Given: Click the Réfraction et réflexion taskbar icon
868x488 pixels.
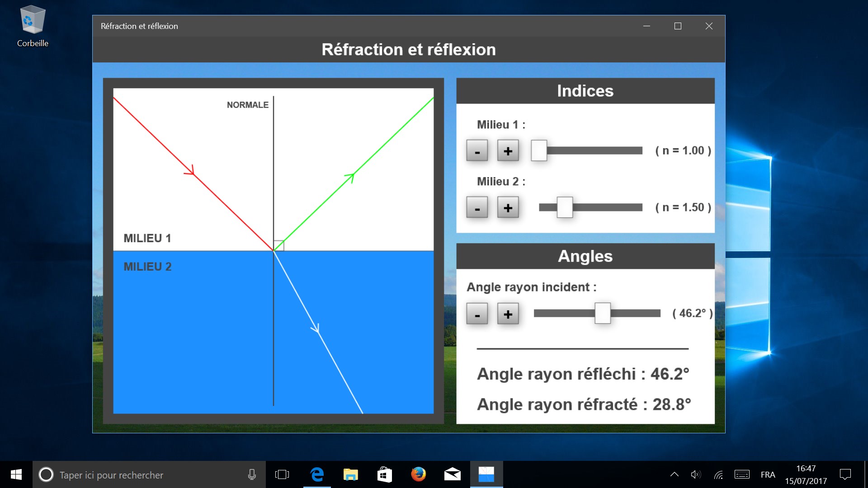Looking at the screenshot, I should click(486, 474).
